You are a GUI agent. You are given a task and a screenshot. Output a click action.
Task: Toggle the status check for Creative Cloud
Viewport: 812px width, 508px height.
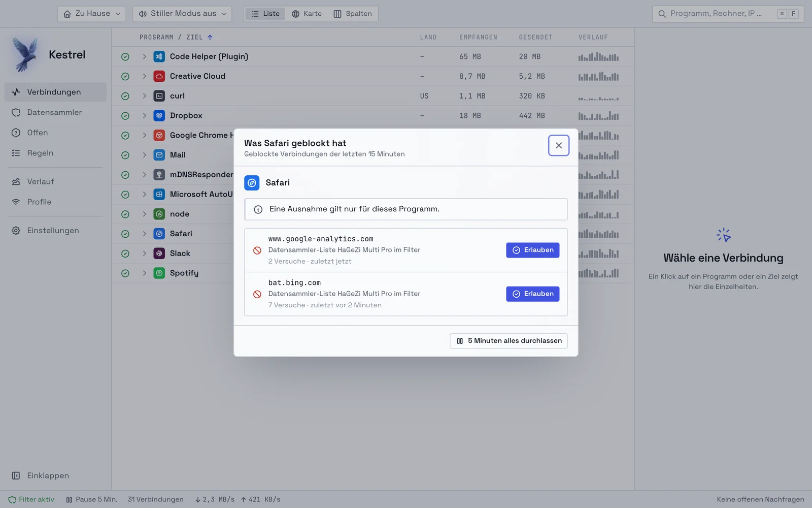click(x=125, y=76)
